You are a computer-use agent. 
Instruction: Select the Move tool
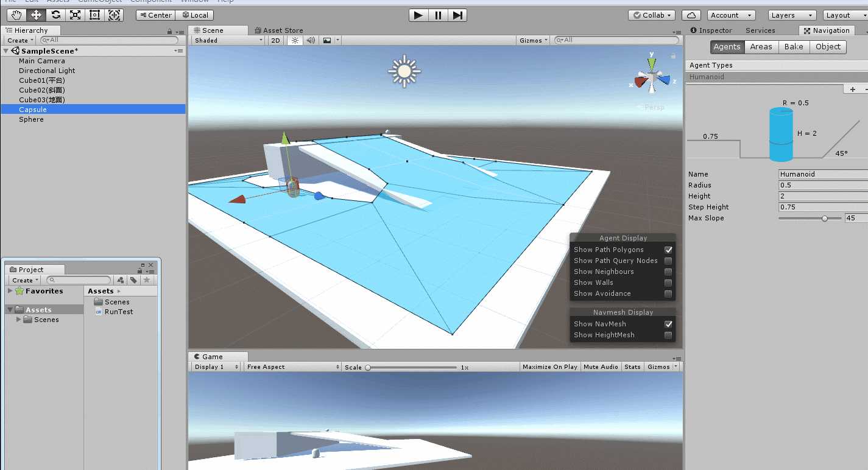pos(36,15)
